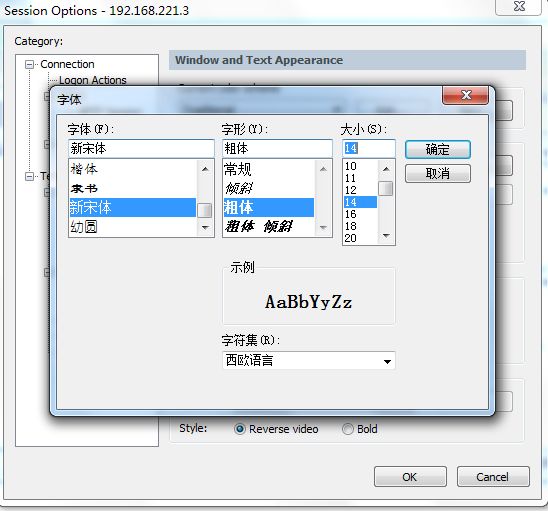Screen dimensions: 548x511
Task: Choose 粗体 倾斜 font style
Action: [x=269, y=227]
